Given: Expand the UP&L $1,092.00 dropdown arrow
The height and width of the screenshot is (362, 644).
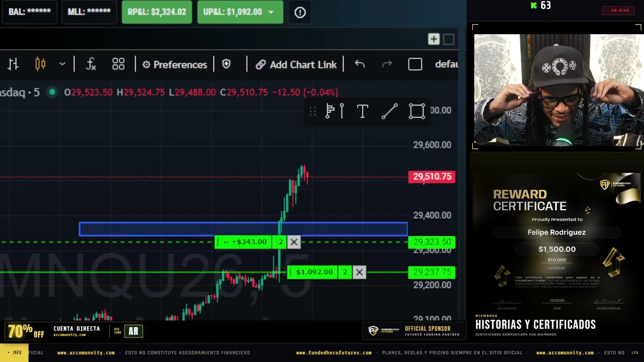Looking at the screenshot, I should point(272,12).
